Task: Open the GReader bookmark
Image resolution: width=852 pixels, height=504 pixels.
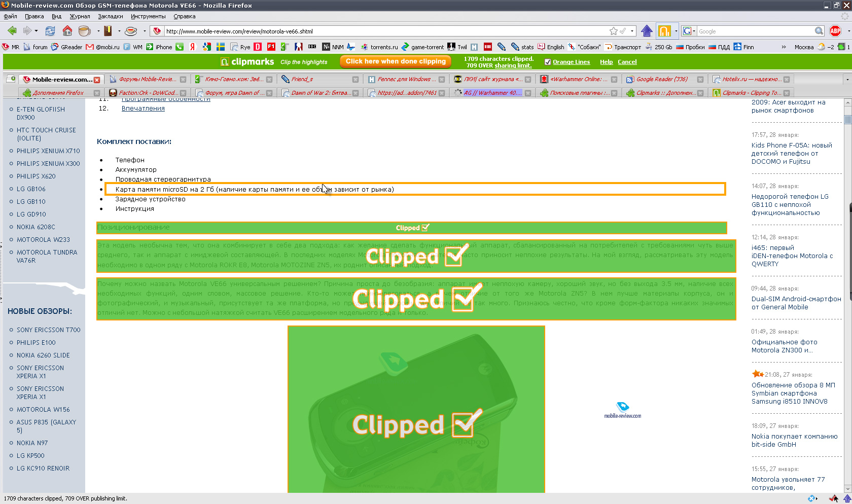Action: (x=66, y=47)
